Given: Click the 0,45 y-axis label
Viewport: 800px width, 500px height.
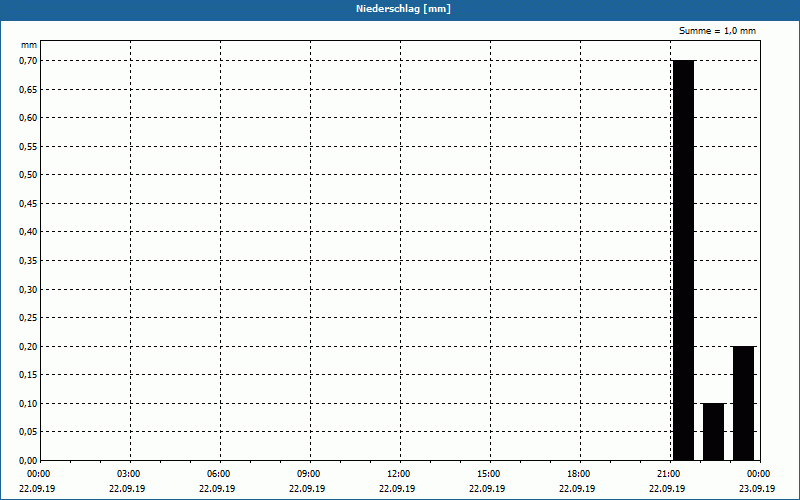Looking at the screenshot, I should point(28,204).
